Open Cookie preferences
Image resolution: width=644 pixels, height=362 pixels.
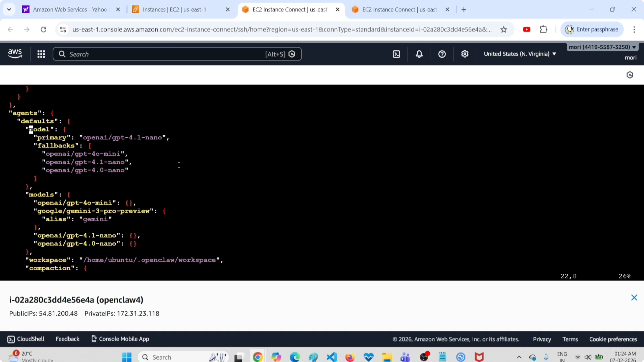(x=613, y=339)
